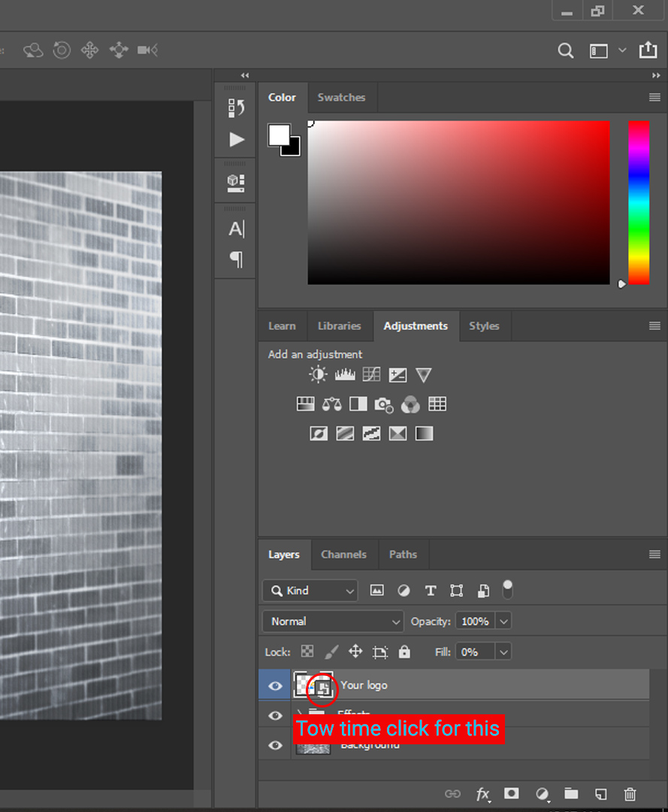The image size is (668, 812).
Task: Switch to the Swatches tab
Action: point(341,98)
